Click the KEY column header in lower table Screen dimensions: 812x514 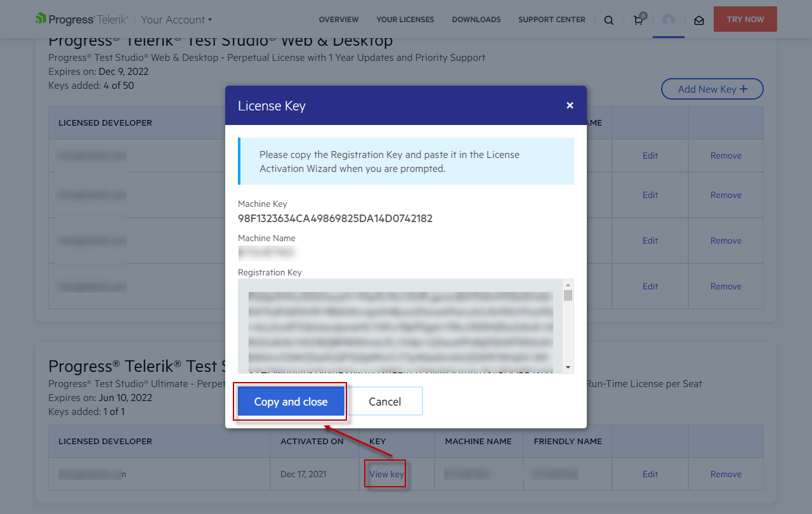pos(377,441)
